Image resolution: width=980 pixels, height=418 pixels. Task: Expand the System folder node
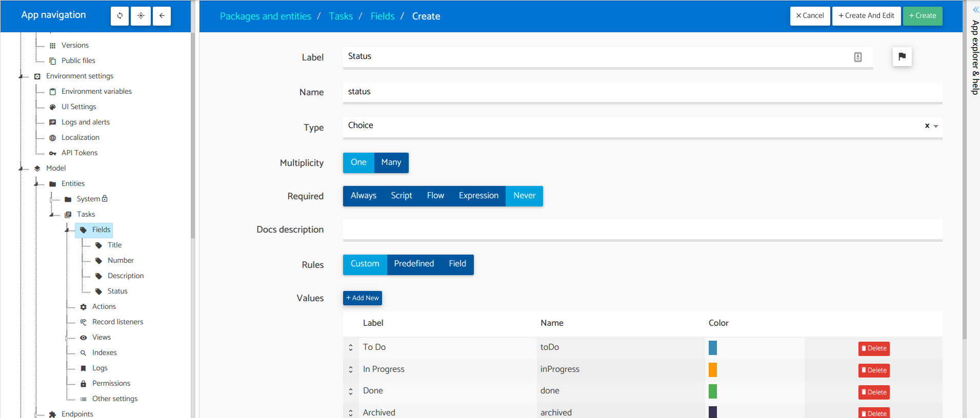52,199
